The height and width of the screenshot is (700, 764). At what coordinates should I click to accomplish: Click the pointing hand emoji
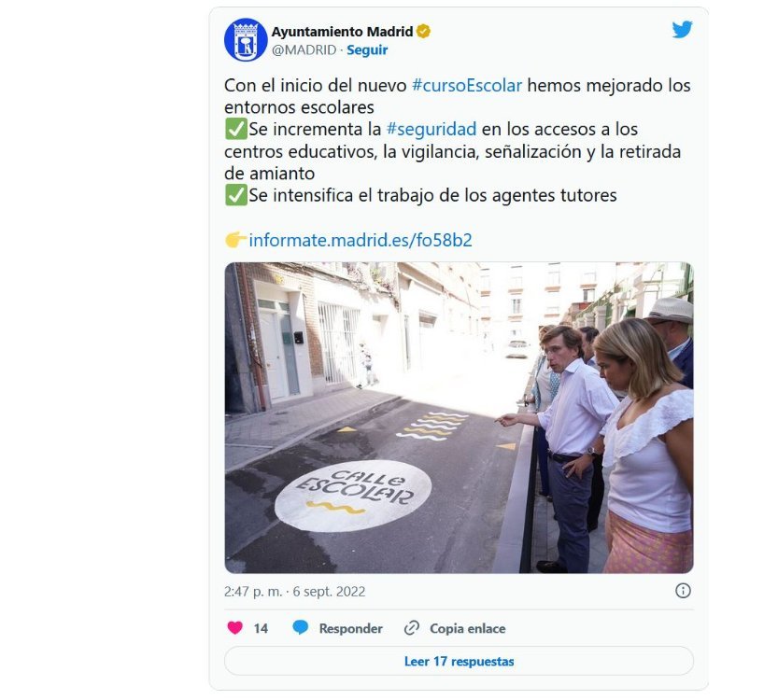(x=235, y=240)
